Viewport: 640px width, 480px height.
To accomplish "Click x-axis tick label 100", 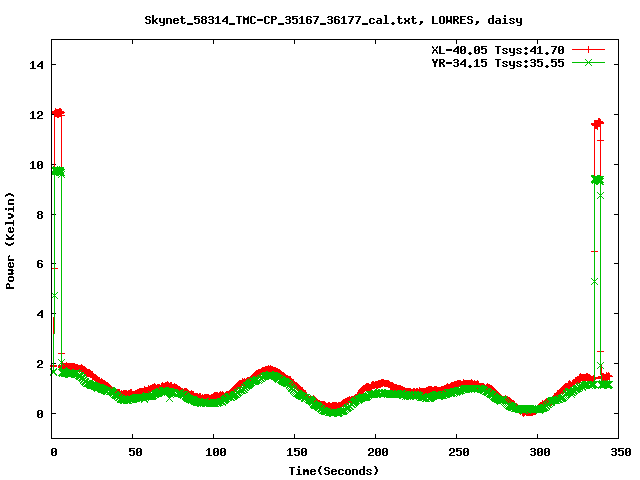I will tap(216, 452).
